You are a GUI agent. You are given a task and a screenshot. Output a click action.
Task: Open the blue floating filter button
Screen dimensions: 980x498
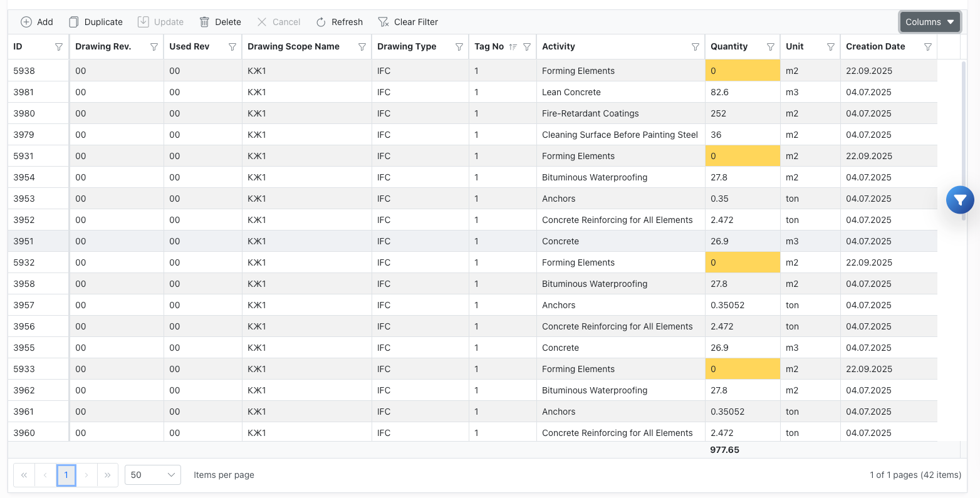click(x=960, y=200)
